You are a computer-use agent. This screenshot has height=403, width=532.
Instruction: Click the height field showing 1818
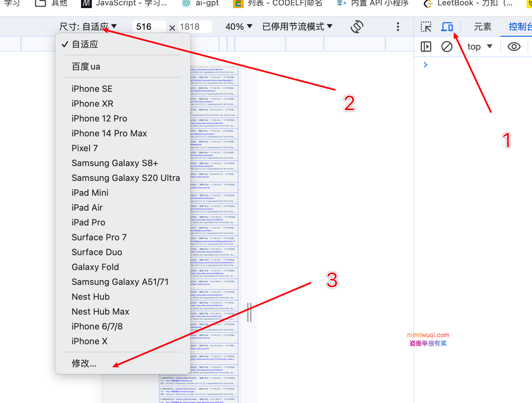pyautogui.click(x=195, y=27)
